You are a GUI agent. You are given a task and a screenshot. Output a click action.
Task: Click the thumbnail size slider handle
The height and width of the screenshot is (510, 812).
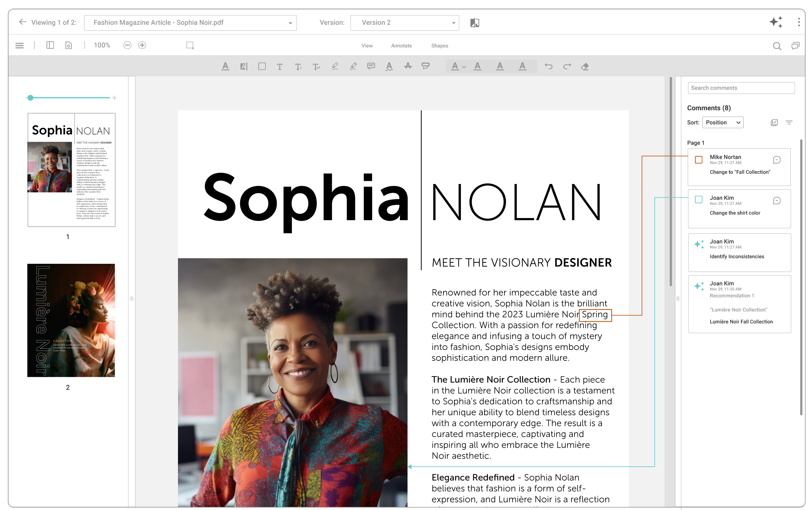point(30,98)
